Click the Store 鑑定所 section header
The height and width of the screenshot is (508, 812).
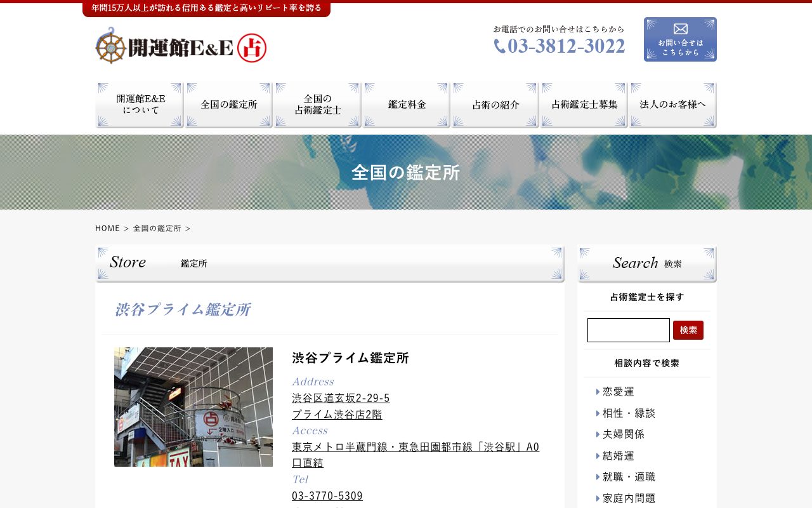[x=330, y=264]
